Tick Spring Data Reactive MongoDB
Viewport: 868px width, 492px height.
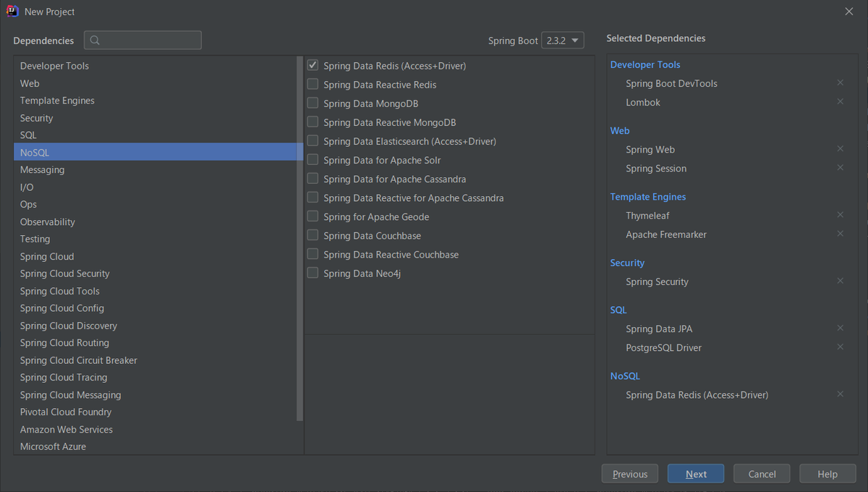pyautogui.click(x=312, y=122)
